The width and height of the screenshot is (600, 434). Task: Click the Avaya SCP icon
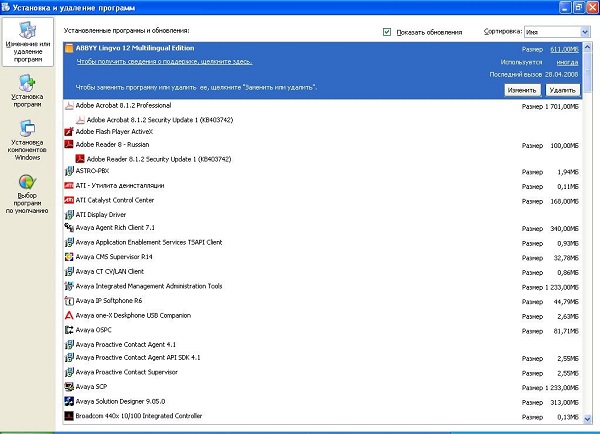point(69,387)
